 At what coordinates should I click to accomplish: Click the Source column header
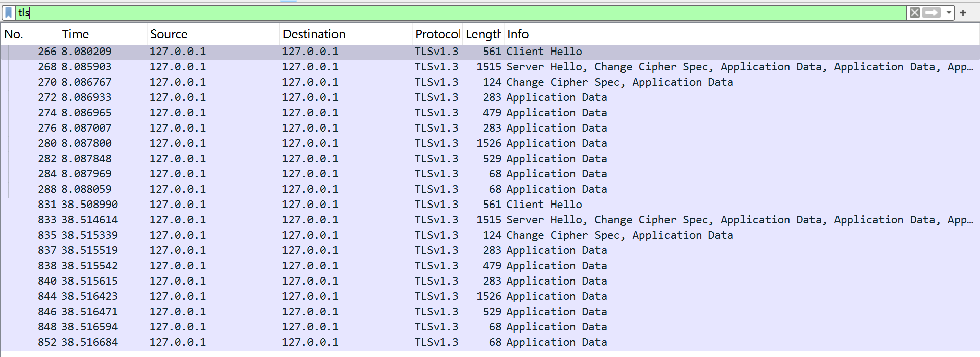point(169,34)
